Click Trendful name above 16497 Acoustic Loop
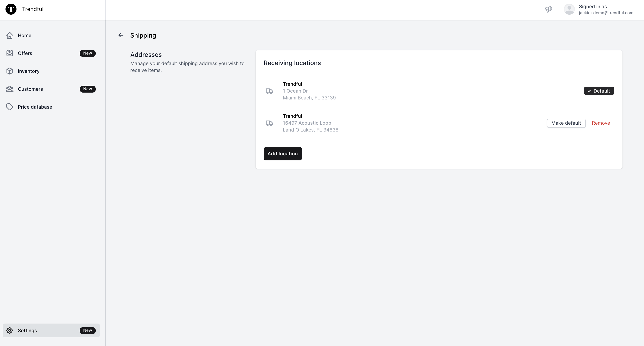644x346 pixels. pyautogui.click(x=292, y=116)
